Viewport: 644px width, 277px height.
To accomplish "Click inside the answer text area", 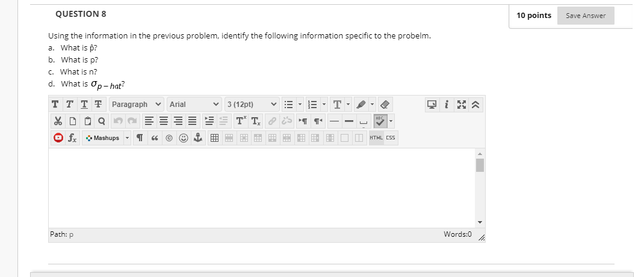I will (262, 187).
